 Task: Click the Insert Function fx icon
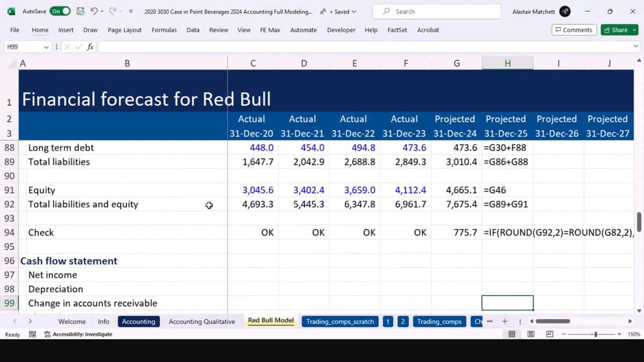coord(90,47)
